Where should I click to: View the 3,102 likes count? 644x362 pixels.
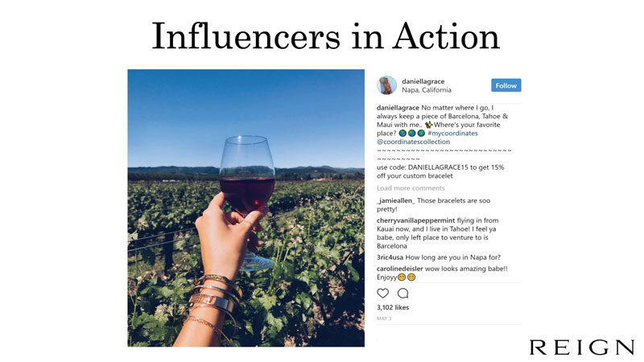(393, 307)
